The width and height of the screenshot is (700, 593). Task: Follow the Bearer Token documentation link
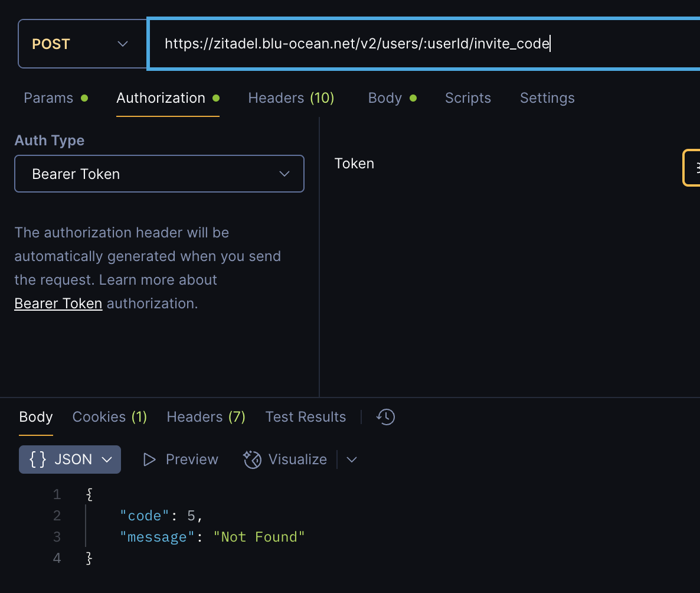pos(58,304)
